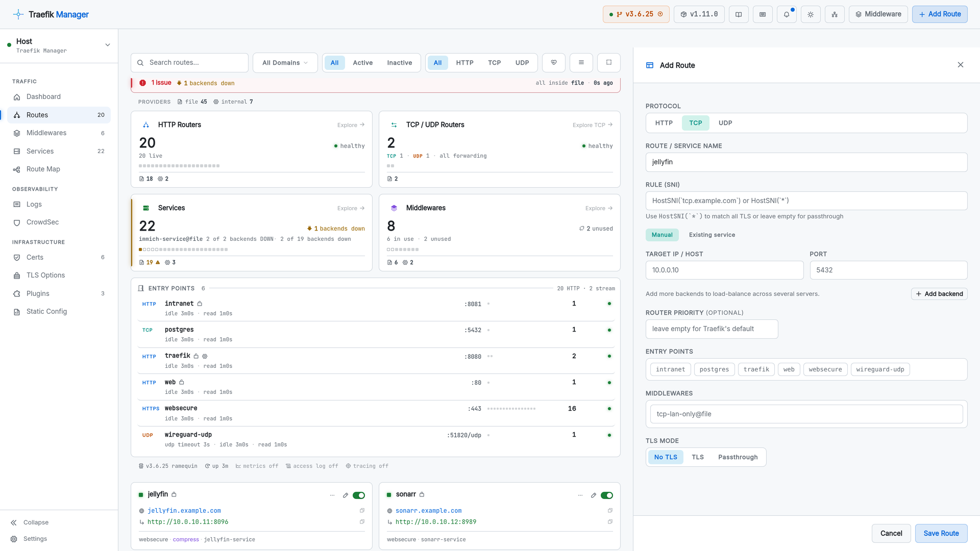Click the Route / Service Name field

(806, 162)
